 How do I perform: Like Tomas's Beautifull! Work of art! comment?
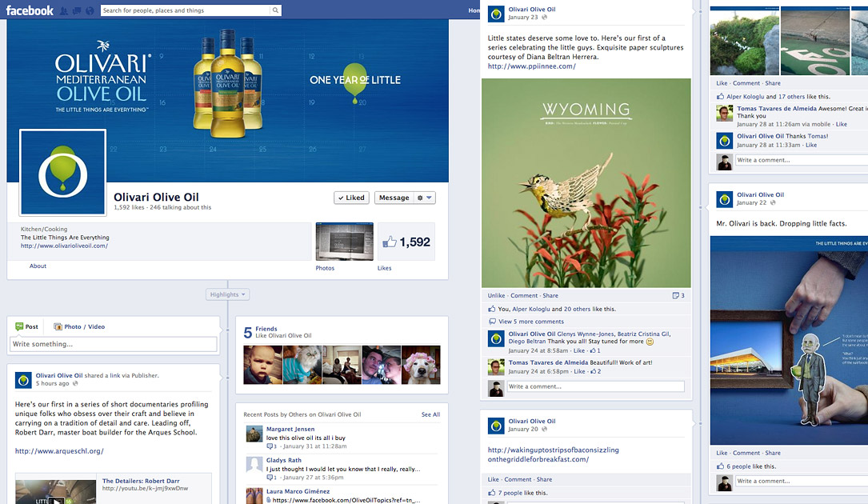point(579,372)
